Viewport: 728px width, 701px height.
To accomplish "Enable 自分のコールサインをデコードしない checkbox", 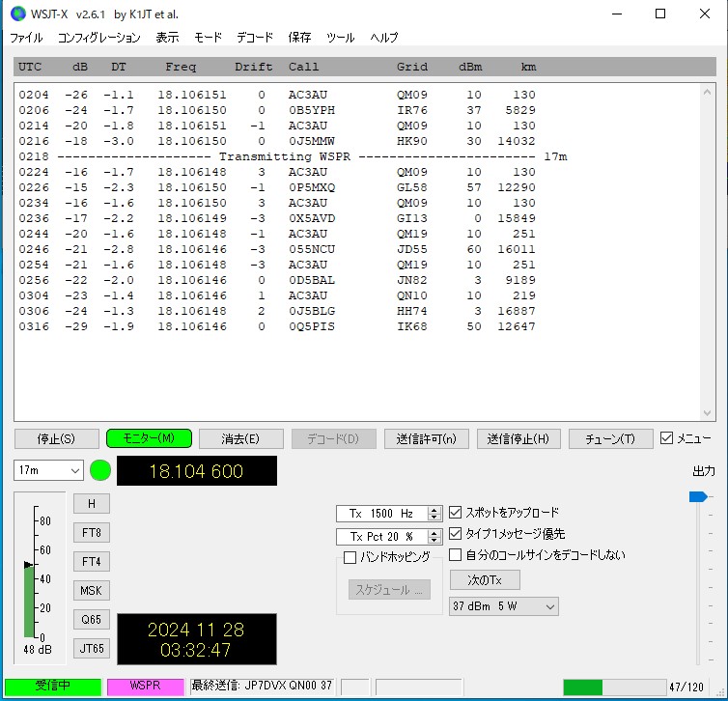I will click(455, 554).
